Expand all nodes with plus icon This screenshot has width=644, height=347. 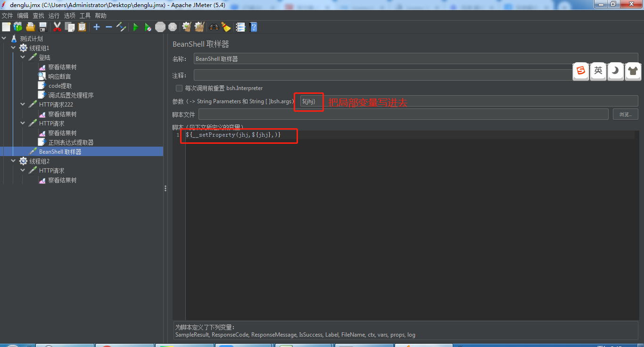pyautogui.click(x=97, y=27)
